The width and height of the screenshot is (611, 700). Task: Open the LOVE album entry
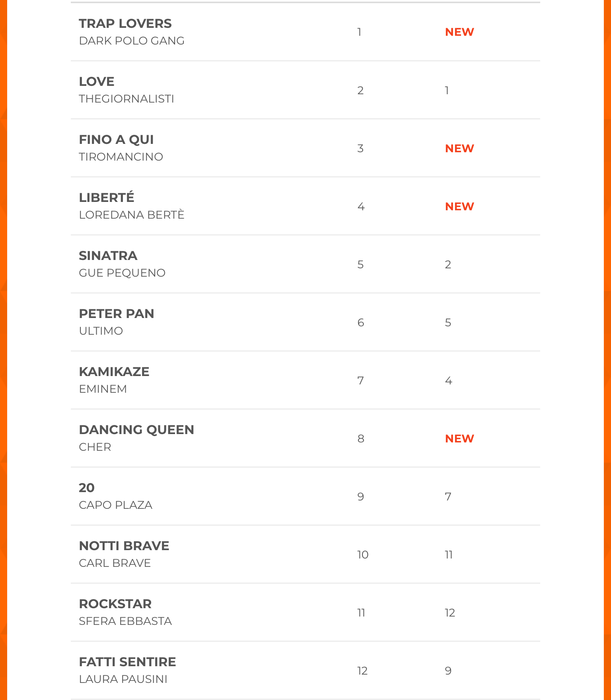click(x=97, y=82)
